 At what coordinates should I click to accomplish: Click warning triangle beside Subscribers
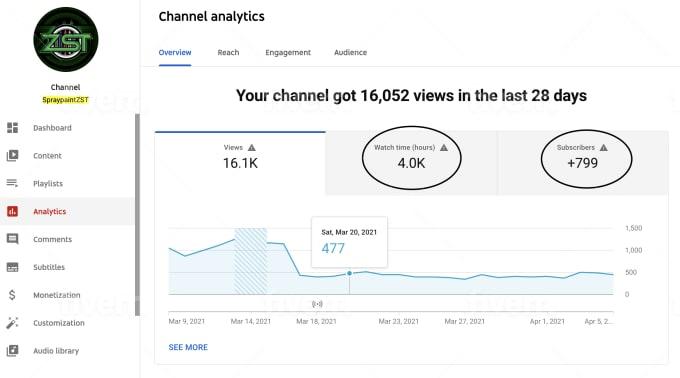tap(604, 148)
